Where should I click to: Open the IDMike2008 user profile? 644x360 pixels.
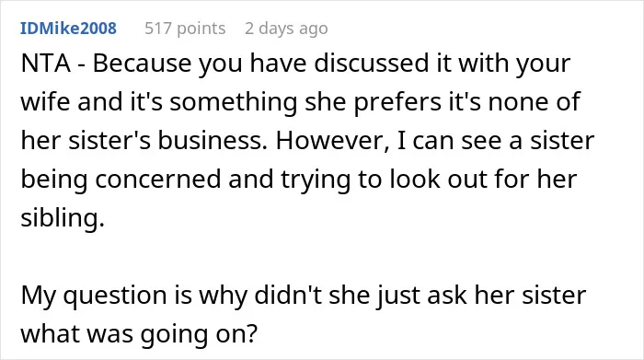coord(69,29)
